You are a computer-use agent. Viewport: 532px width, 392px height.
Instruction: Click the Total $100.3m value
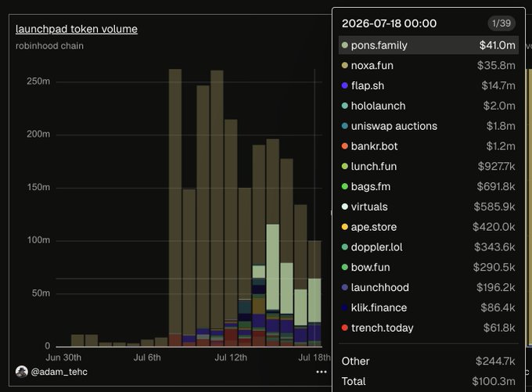(x=494, y=381)
